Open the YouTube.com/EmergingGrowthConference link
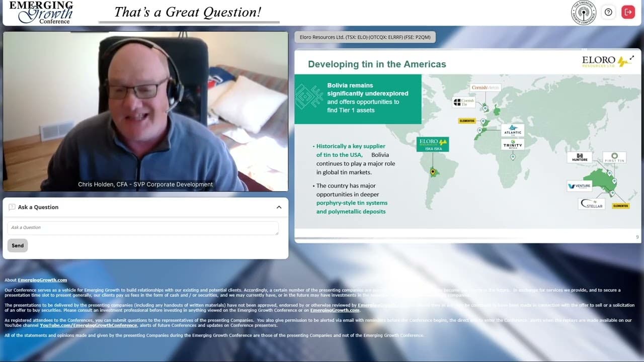Screen dimensions: 644x362 click(x=89, y=325)
